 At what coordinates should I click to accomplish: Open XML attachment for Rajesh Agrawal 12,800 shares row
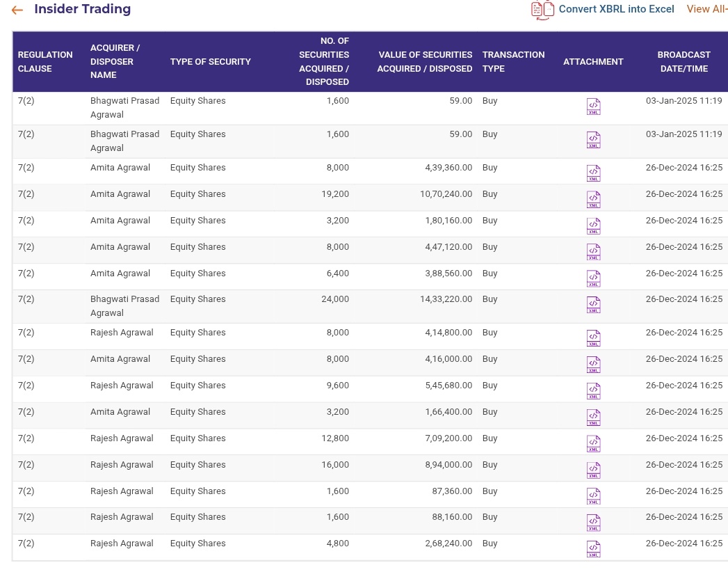[x=593, y=443]
